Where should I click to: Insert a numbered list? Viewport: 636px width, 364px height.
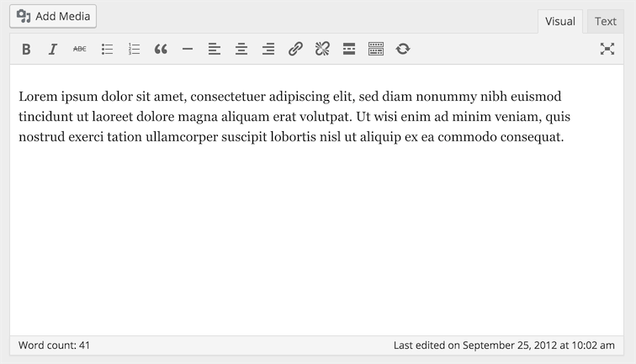pos(134,50)
